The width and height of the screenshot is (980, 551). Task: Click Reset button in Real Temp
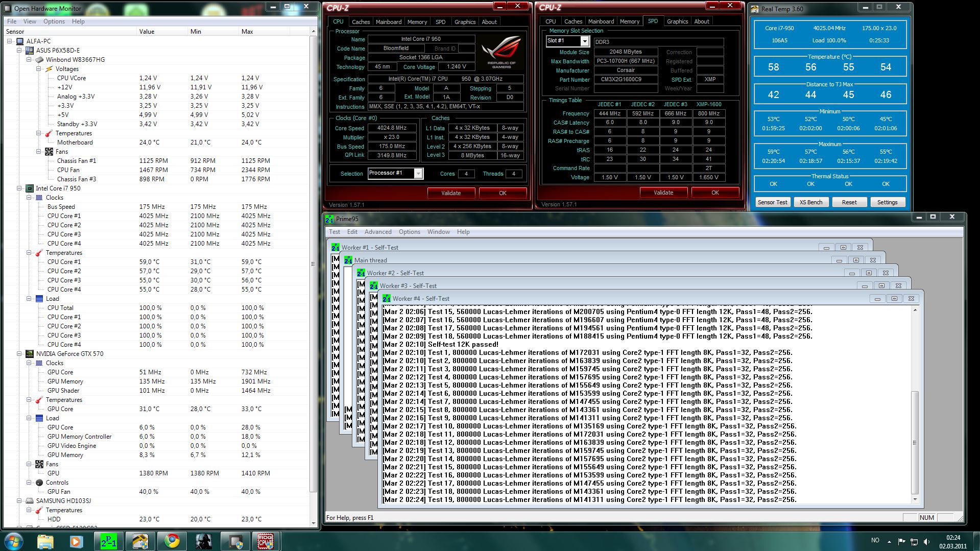849,202
